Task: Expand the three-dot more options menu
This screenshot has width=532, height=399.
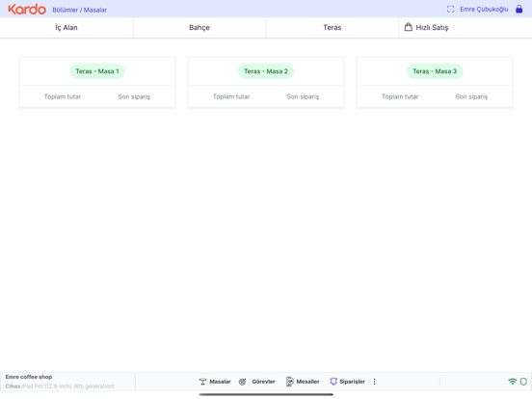Action: (374, 382)
